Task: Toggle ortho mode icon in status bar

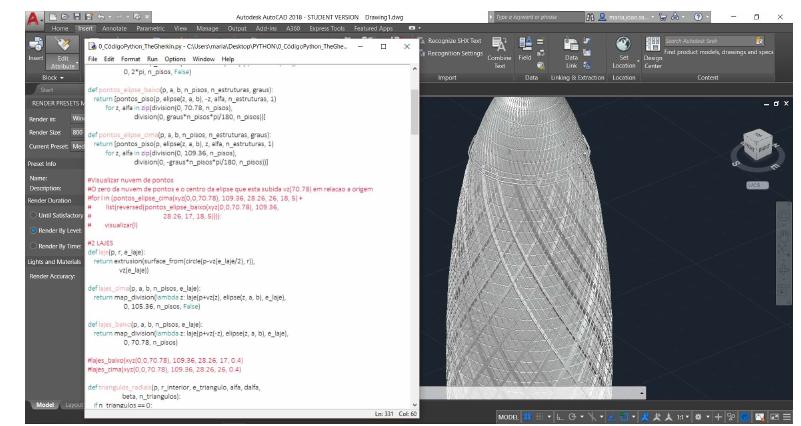Action: pyautogui.click(x=560, y=417)
